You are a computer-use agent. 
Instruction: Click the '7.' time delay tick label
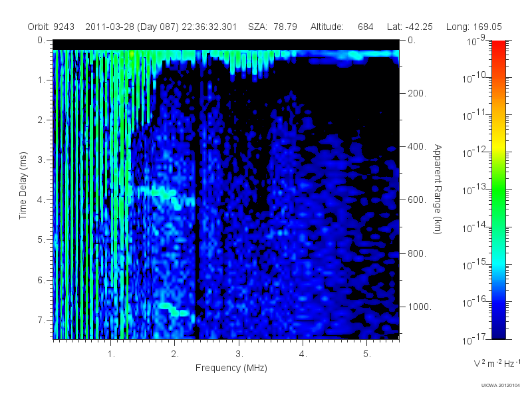click(x=41, y=320)
